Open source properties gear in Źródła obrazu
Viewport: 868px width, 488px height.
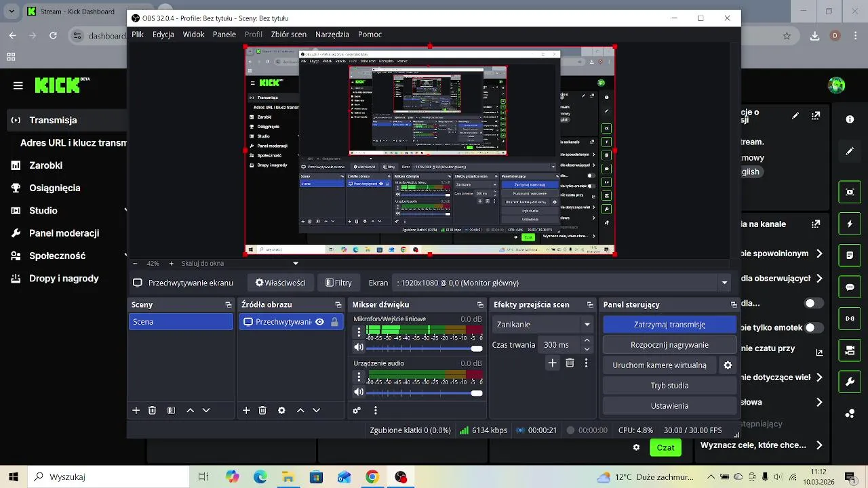[x=281, y=410]
